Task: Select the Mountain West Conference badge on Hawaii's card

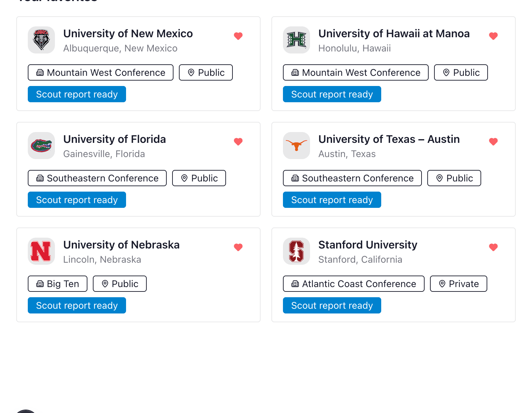Action: coord(355,72)
